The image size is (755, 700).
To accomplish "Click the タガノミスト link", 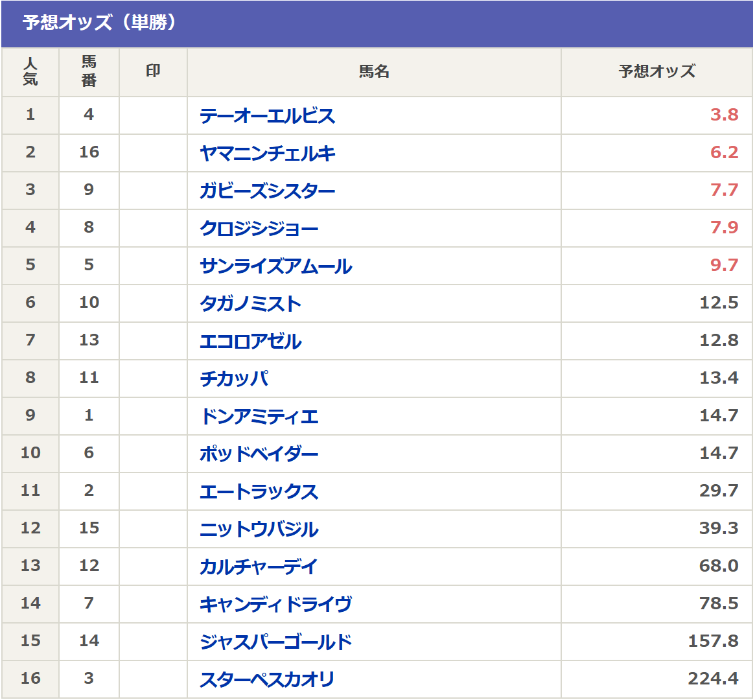I will [x=250, y=304].
